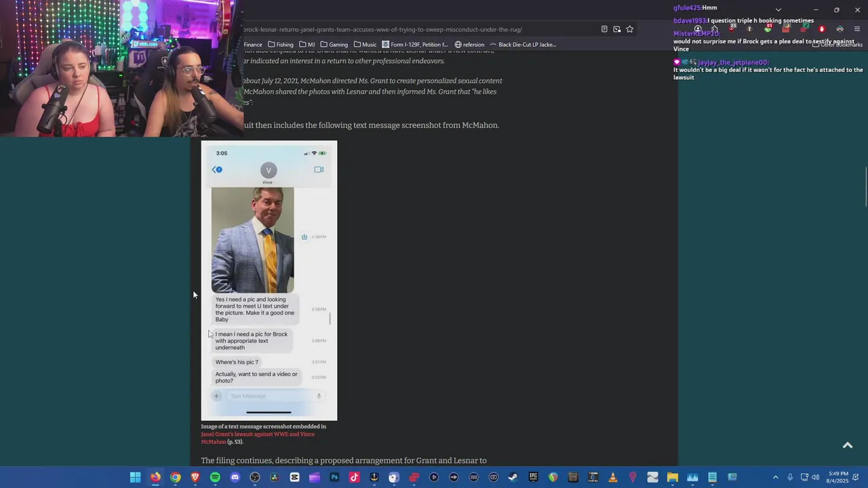The image size is (868, 488).
Task: Click chat username gfule425
Action: (x=687, y=8)
